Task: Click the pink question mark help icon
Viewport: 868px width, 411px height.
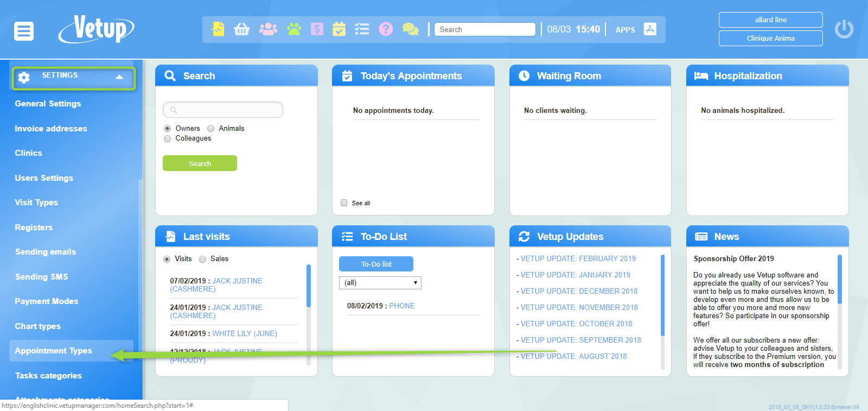Action: click(x=386, y=29)
